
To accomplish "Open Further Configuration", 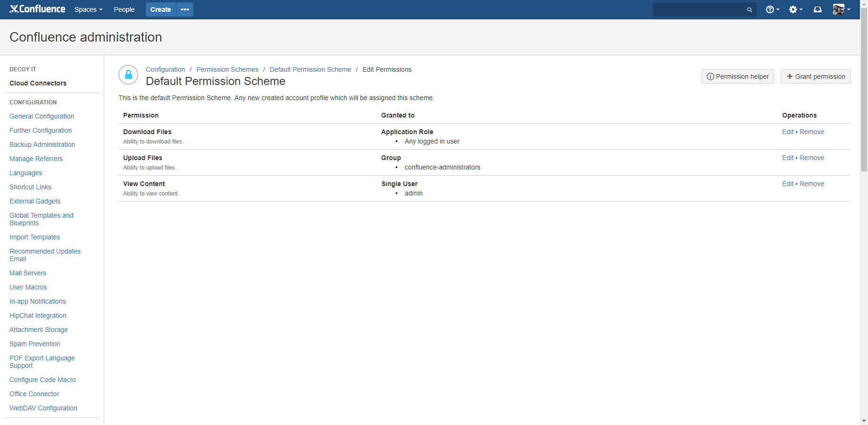I will tap(41, 130).
